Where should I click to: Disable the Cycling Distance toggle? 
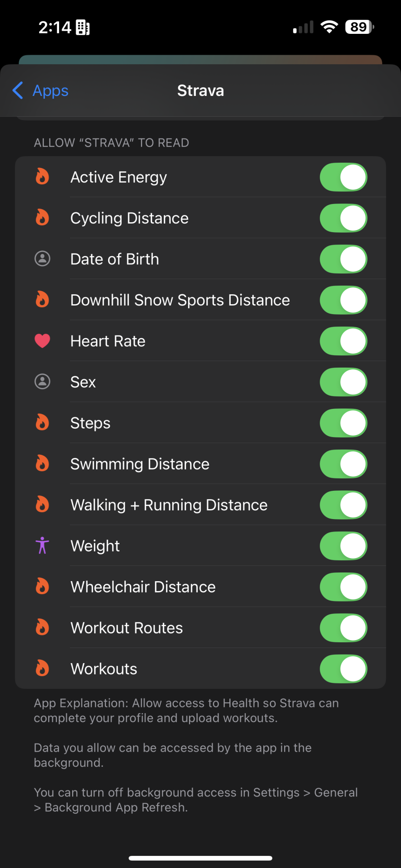344,218
